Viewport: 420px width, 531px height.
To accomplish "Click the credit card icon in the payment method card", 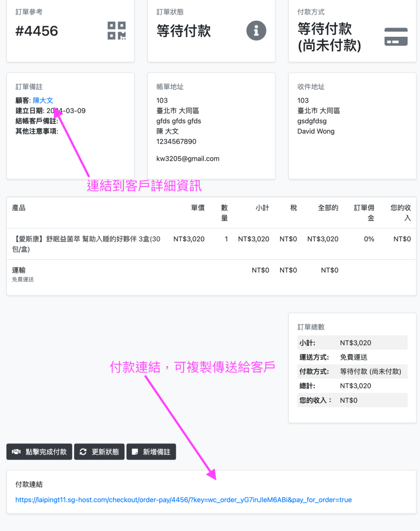I will (396, 37).
